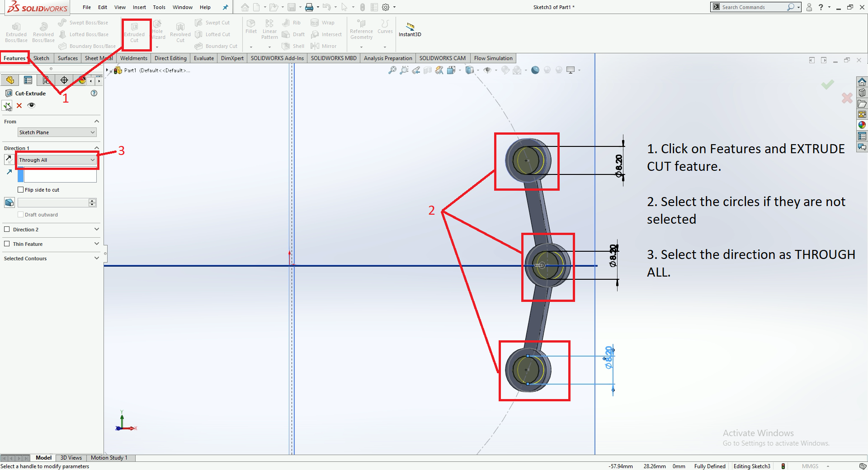Open the Motion Study 1 tab
This screenshot has height=470, width=868.
click(x=109, y=458)
